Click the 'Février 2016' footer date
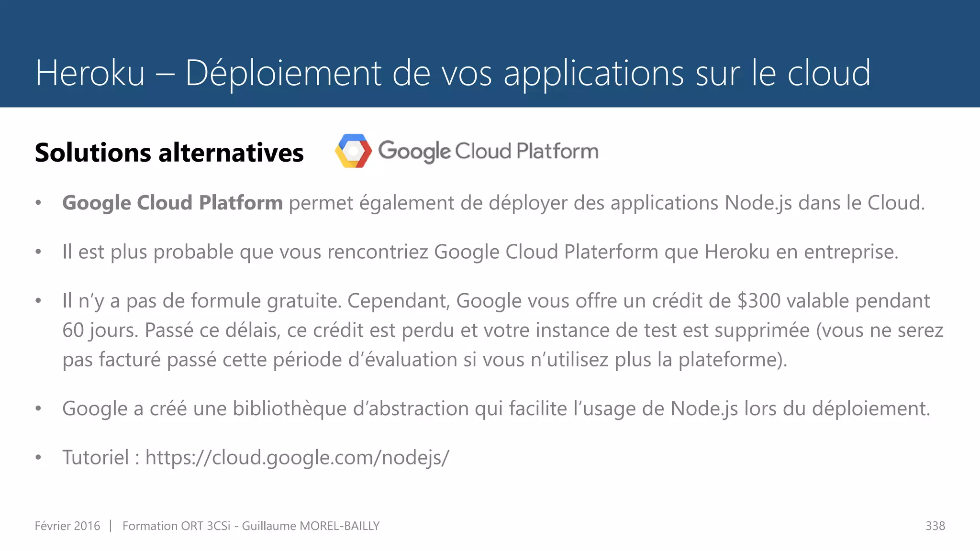This screenshot has height=551, width=980. click(x=67, y=526)
